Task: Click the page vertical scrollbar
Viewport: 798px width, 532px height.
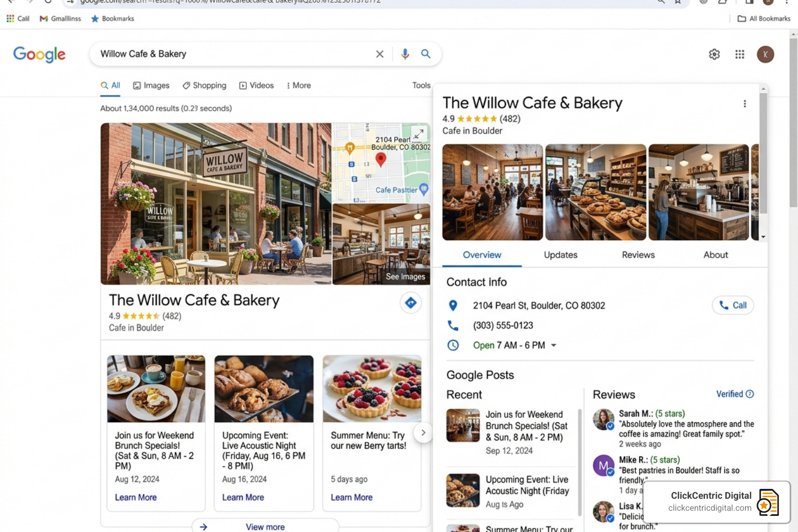Action: click(793, 122)
